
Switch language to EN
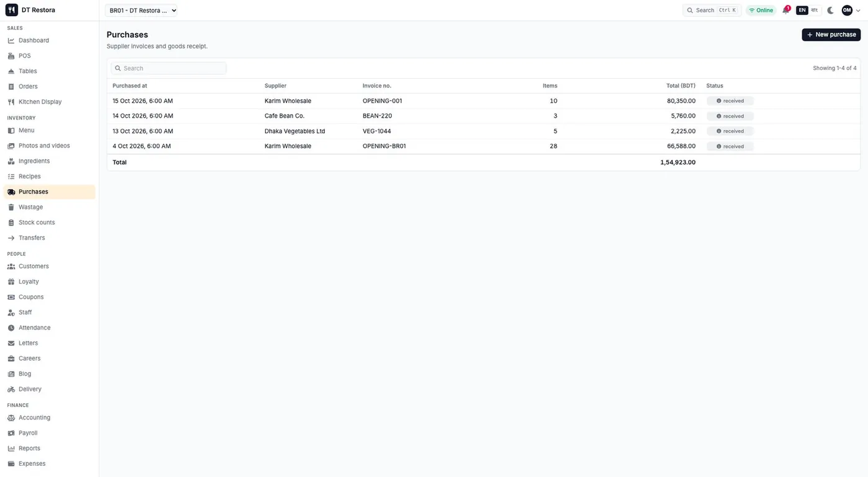click(802, 10)
